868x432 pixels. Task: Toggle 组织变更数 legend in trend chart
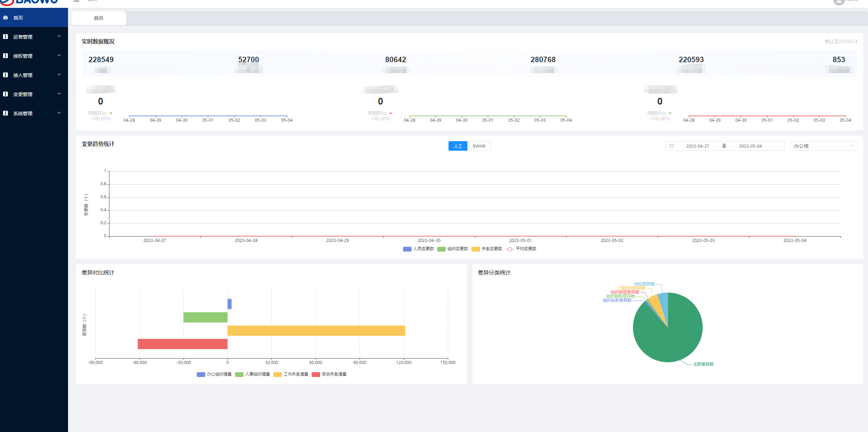453,249
